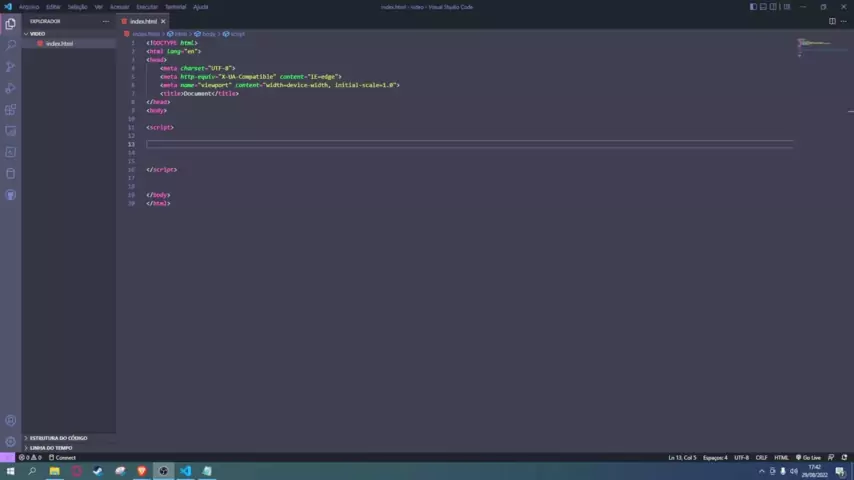
Task: Change CRLF end of line sequence
Action: click(x=761, y=458)
